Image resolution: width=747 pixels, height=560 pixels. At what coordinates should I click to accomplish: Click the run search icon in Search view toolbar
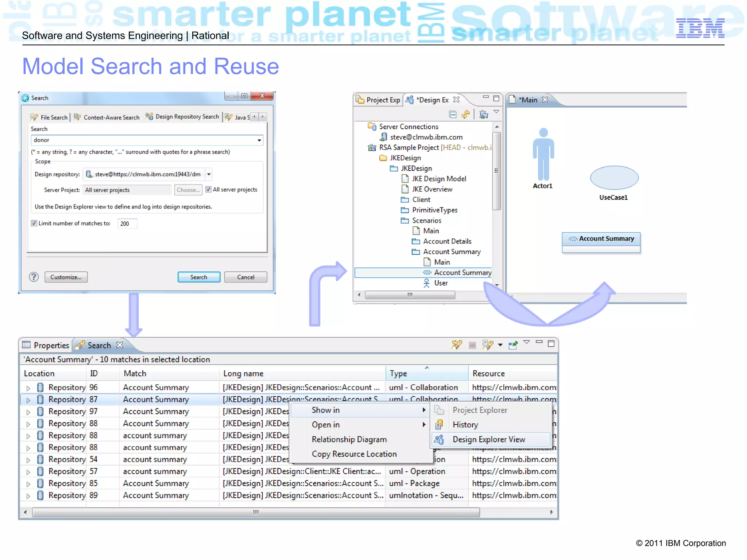coord(457,345)
